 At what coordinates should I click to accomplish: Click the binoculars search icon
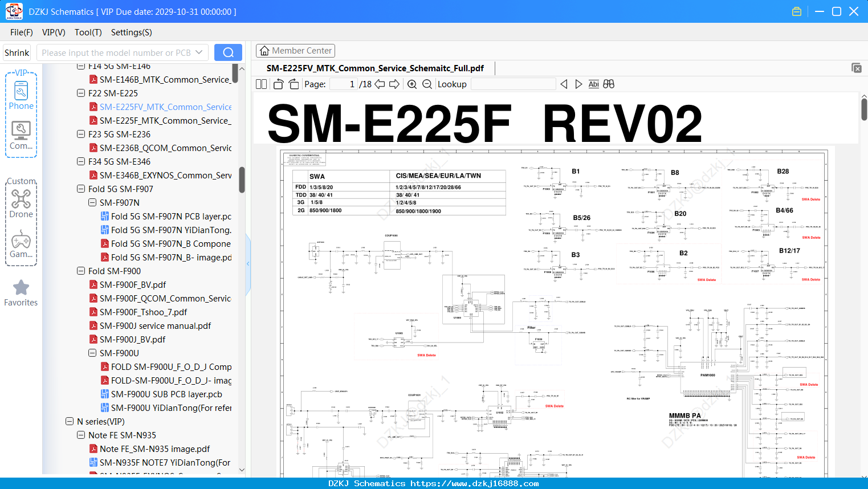609,84
